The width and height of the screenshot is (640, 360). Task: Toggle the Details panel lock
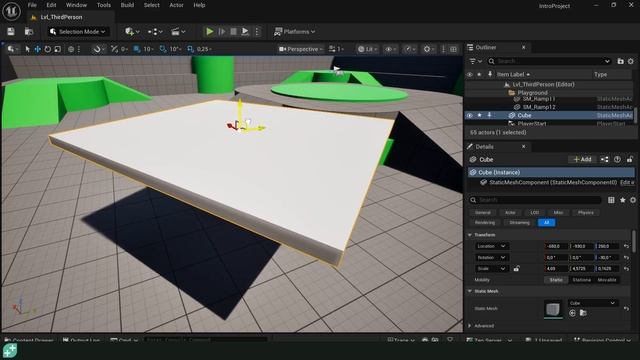630,160
